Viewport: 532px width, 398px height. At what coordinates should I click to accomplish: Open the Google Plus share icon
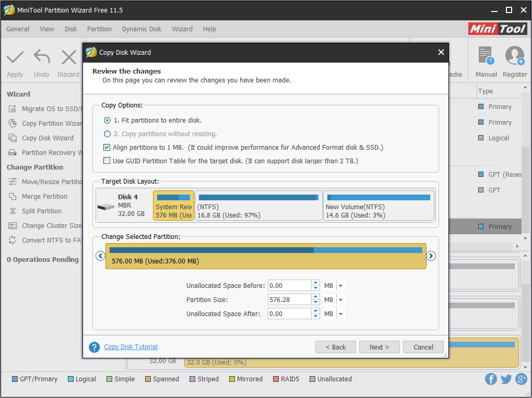pos(521,379)
